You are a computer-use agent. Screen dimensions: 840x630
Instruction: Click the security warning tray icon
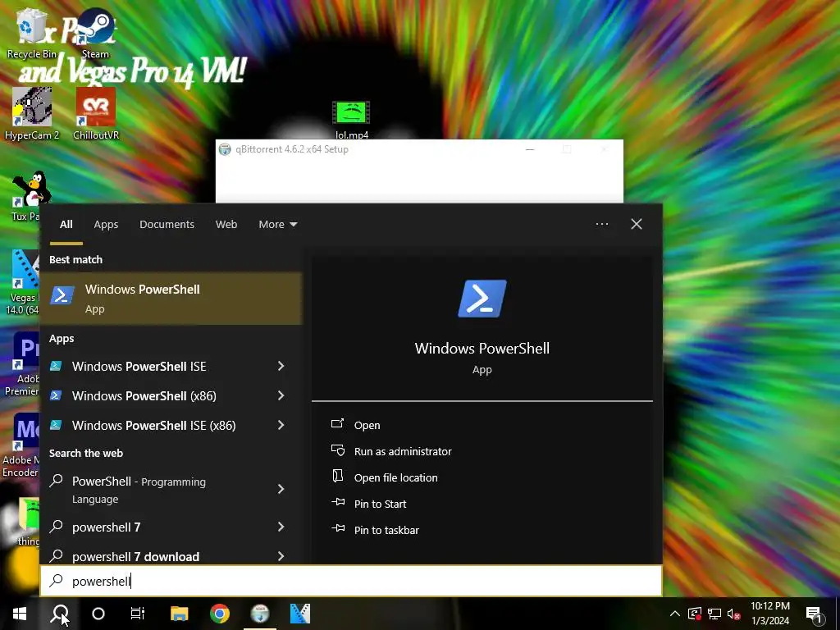click(x=695, y=614)
